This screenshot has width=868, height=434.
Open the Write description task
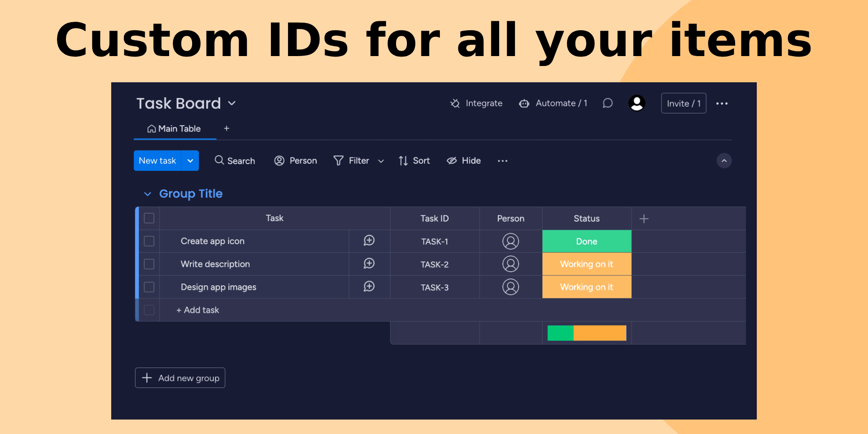pos(215,264)
